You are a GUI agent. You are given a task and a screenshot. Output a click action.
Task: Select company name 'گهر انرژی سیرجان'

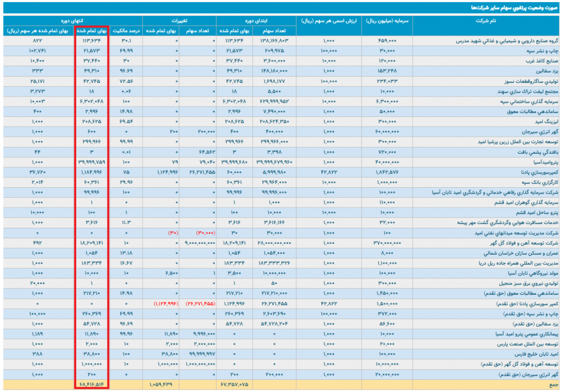coord(540,132)
